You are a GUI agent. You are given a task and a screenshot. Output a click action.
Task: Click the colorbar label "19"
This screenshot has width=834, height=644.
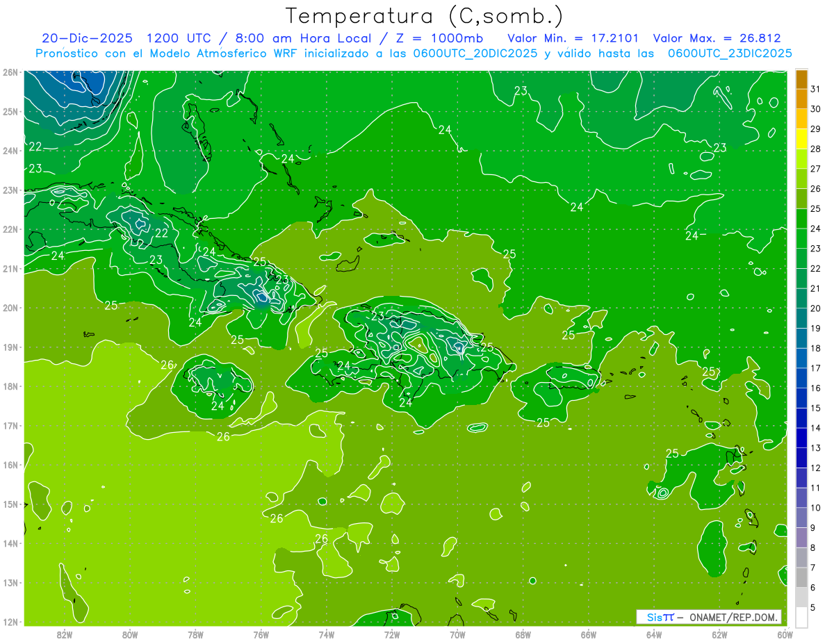pyautogui.click(x=815, y=328)
